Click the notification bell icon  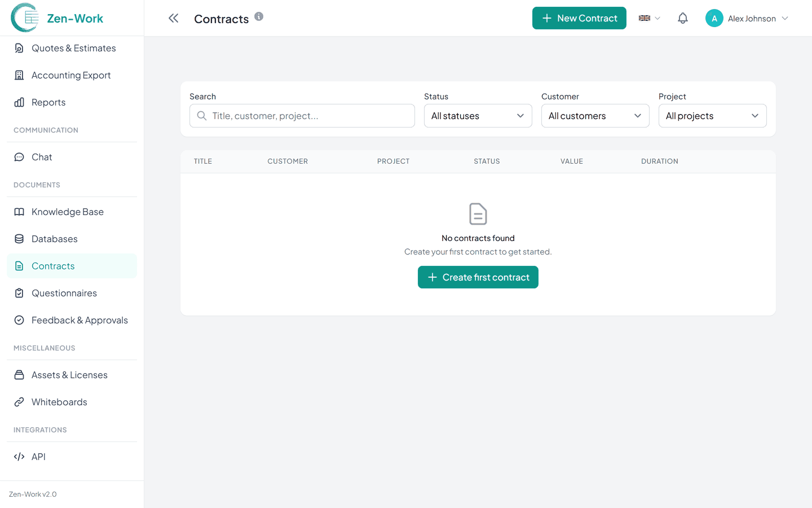point(682,18)
